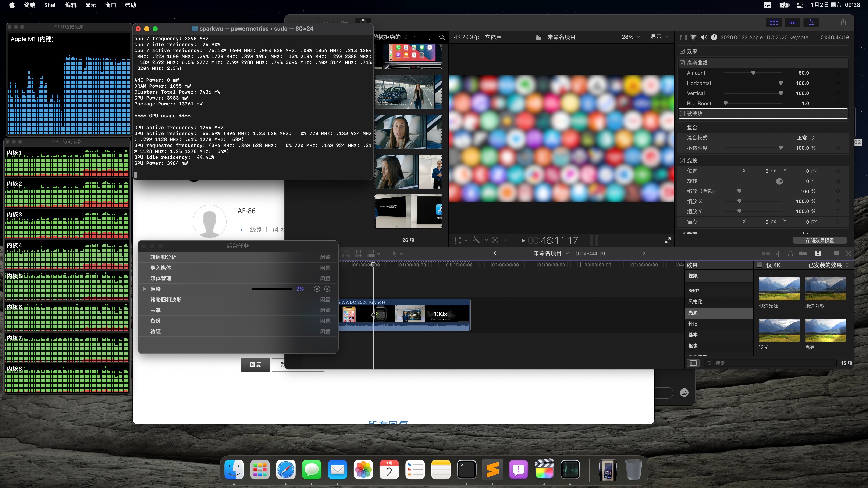
Task: Adjust the Amount slider handle
Action: coord(753,73)
